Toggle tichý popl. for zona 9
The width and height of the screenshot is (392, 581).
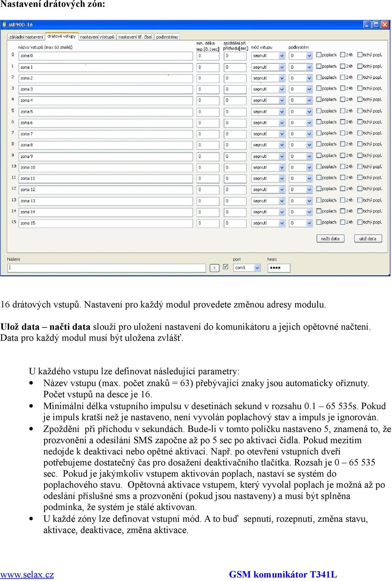click(360, 156)
